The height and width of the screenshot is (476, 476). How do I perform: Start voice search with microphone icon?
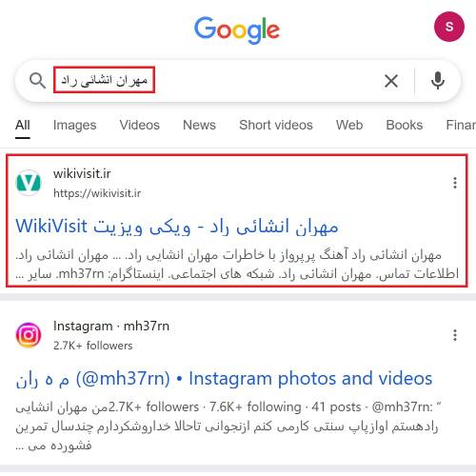[438, 81]
